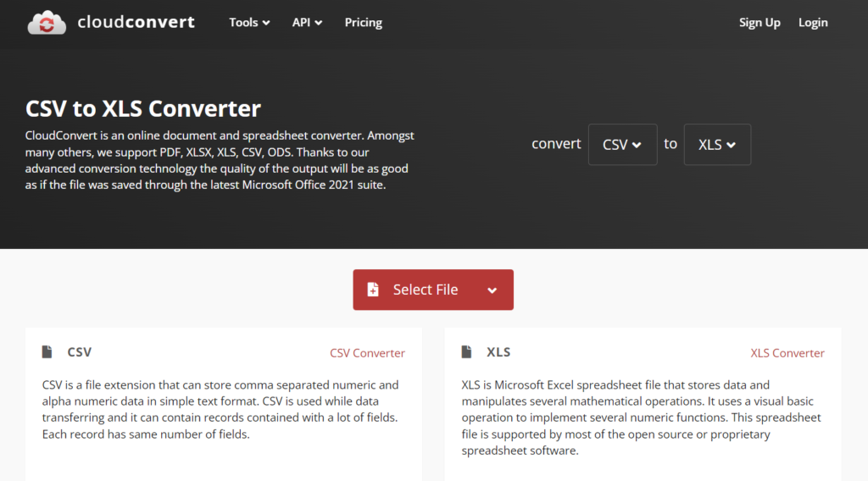Open the Select File source chevron dropdown

point(492,290)
